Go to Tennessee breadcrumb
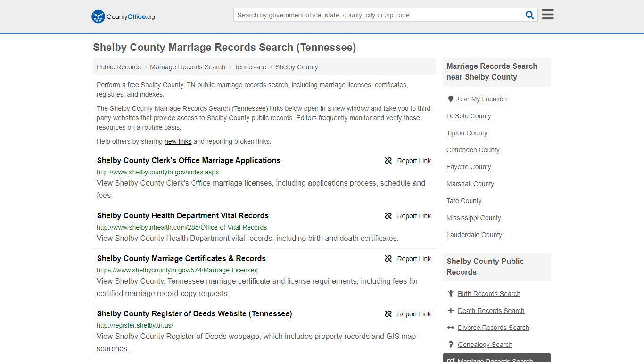This screenshot has height=362, width=644. click(x=250, y=67)
